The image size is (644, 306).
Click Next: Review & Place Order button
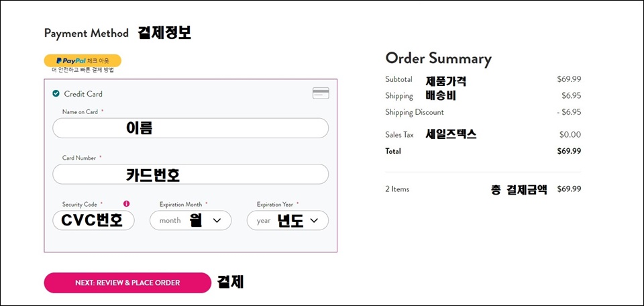(127, 283)
